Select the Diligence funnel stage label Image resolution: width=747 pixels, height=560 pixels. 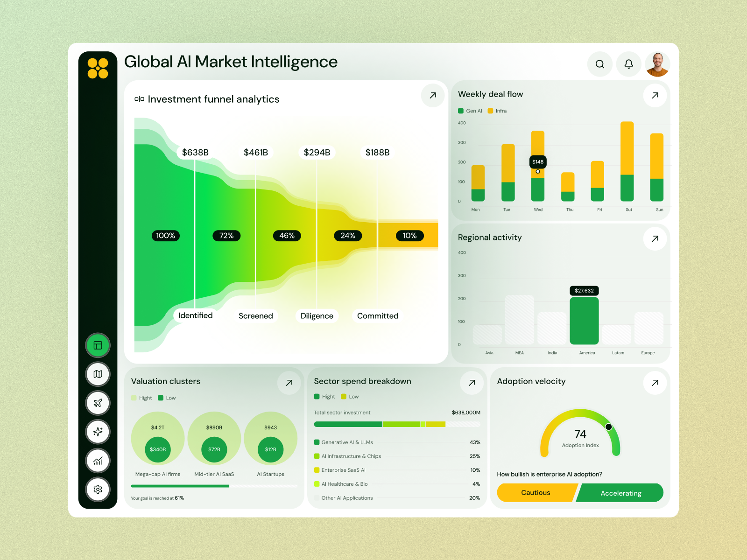pyautogui.click(x=317, y=316)
